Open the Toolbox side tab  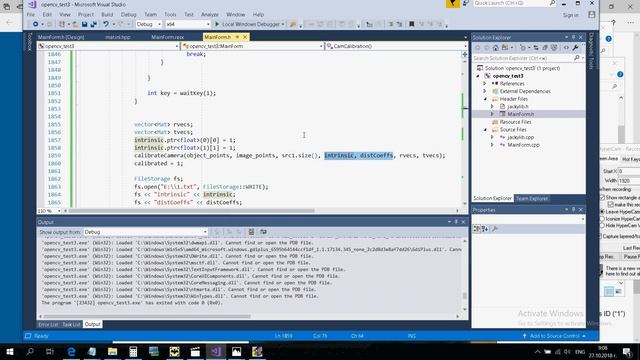coord(29,41)
